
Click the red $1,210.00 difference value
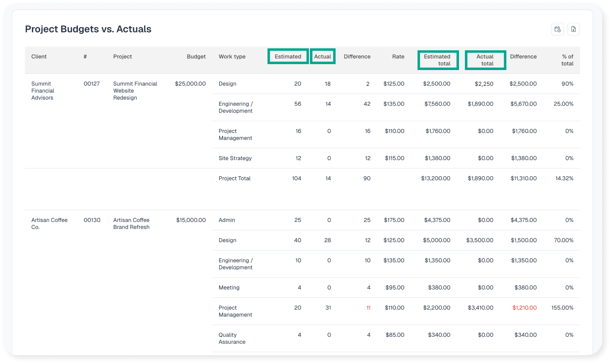524,308
